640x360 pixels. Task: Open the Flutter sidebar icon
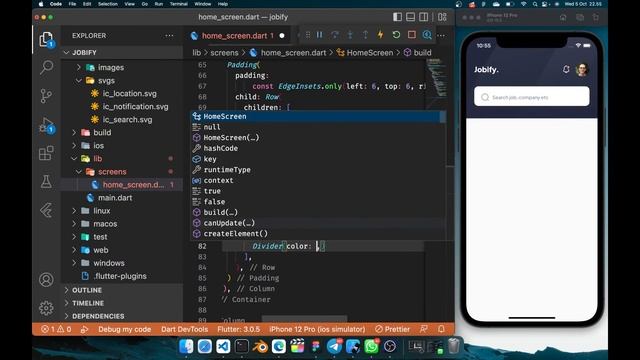(46, 210)
